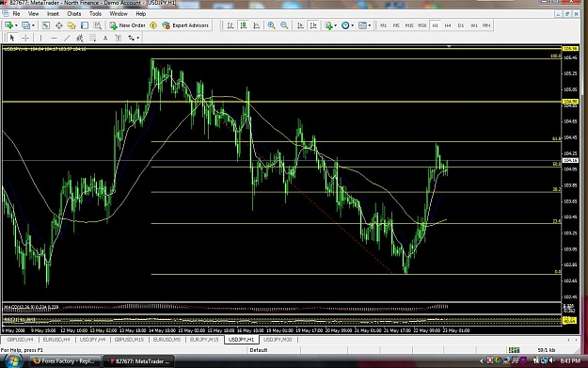Select the Cursor arrow tool
This screenshot has height=368, width=588.
tap(12, 38)
